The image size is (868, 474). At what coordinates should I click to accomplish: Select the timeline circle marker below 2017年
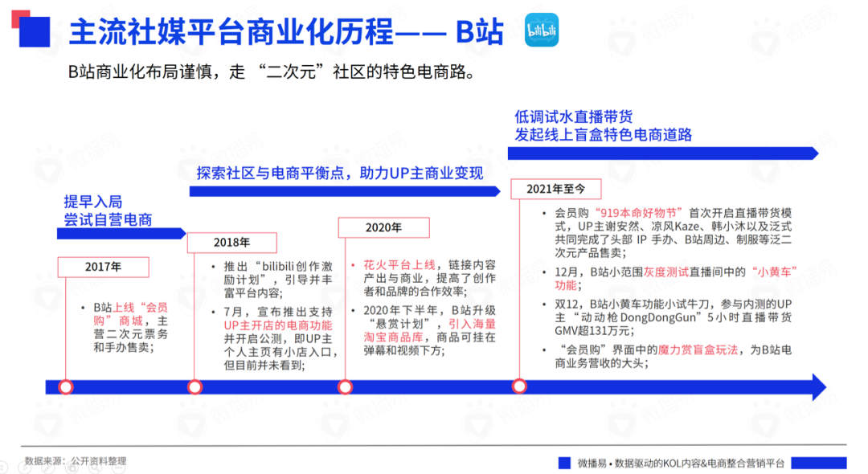66,387
